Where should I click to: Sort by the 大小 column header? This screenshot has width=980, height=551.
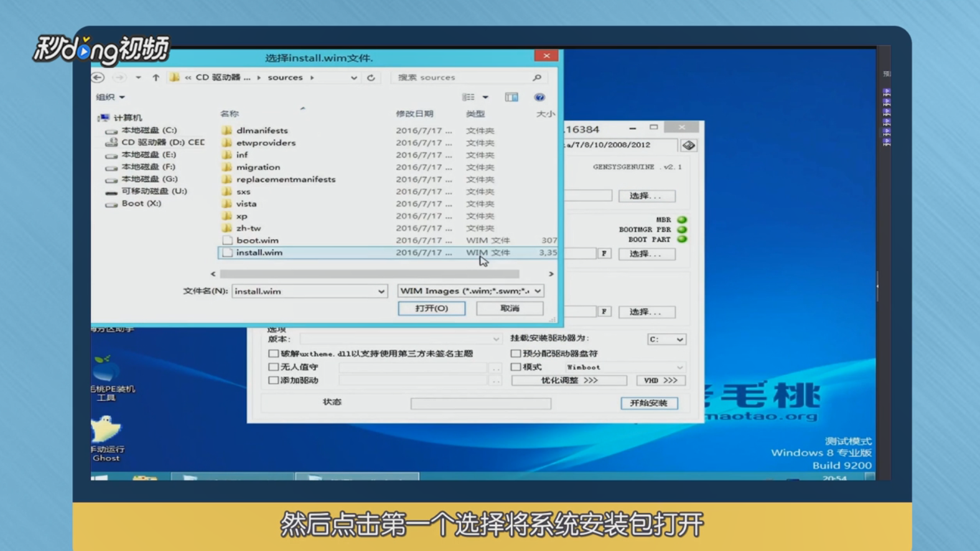coord(545,114)
